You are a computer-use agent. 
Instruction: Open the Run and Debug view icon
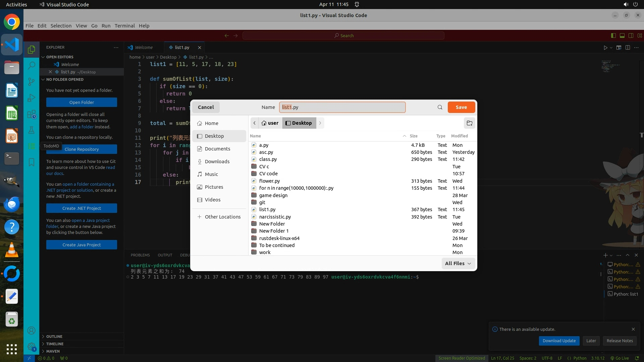tap(31, 98)
